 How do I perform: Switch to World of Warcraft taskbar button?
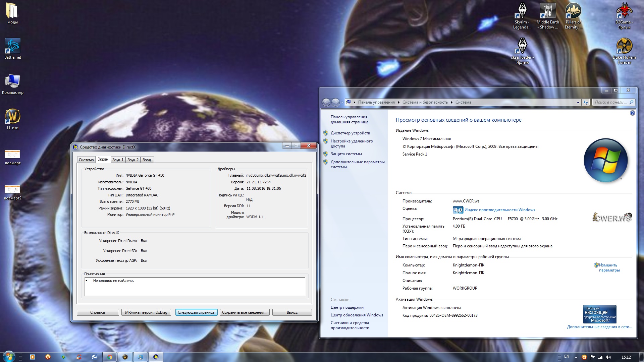(125, 357)
